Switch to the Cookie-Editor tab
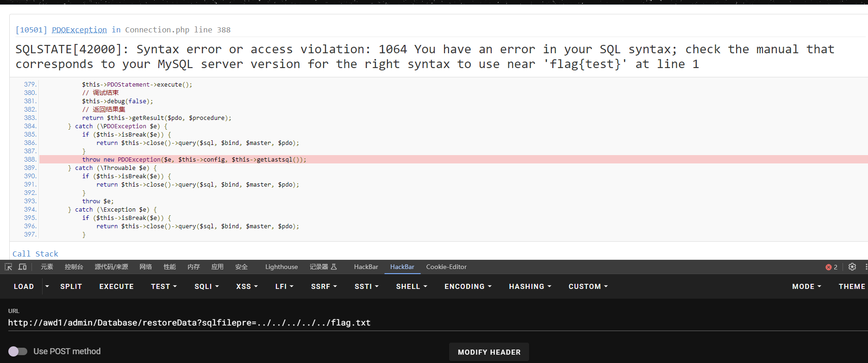This screenshot has height=363, width=868. point(446,267)
